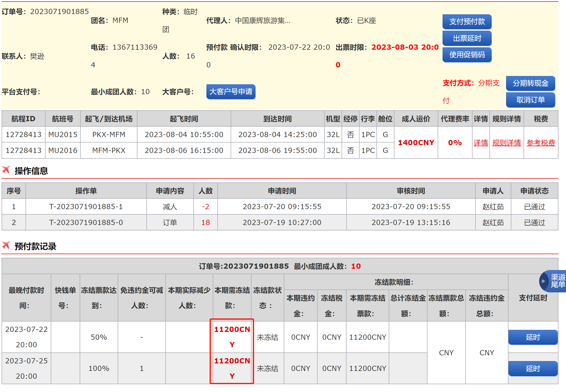Image resolution: width=566 pixels, height=392 pixels.
Task: Click 延时 for 2023-07-25 payment row
Action: [533, 368]
